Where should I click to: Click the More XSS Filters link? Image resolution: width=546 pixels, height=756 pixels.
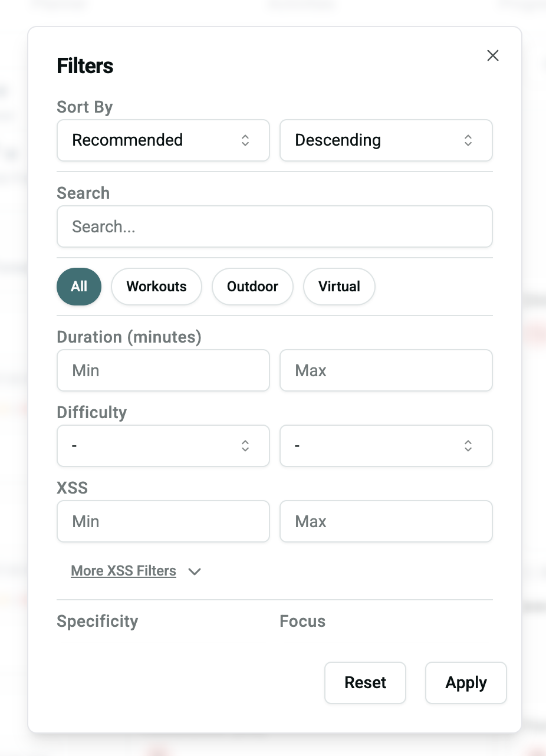pyautogui.click(x=123, y=571)
